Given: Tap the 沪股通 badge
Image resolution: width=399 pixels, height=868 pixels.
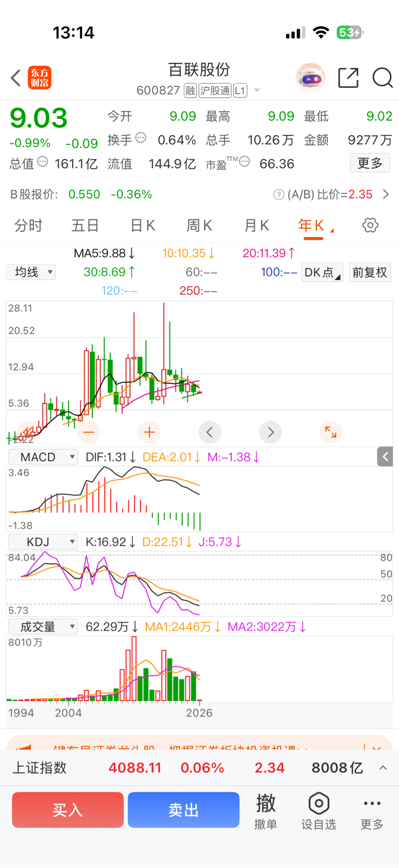Looking at the screenshot, I should click(x=215, y=90).
